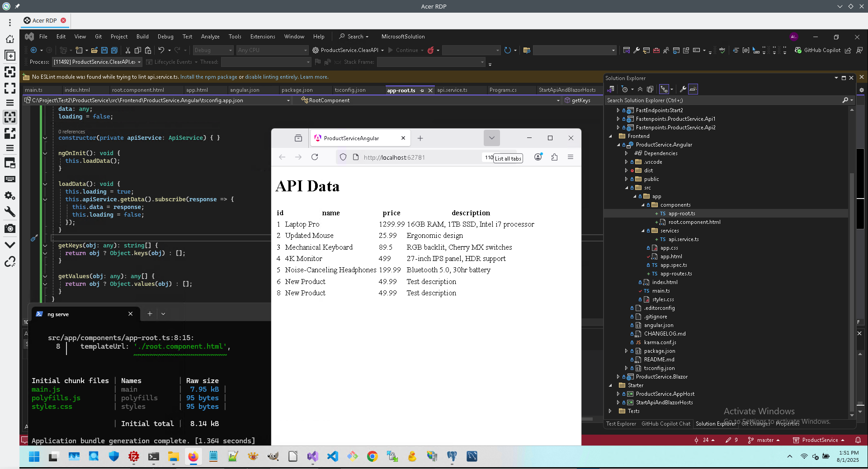
Task: Click the Find in Files folder icon
Action: pyautogui.click(x=527, y=50)
